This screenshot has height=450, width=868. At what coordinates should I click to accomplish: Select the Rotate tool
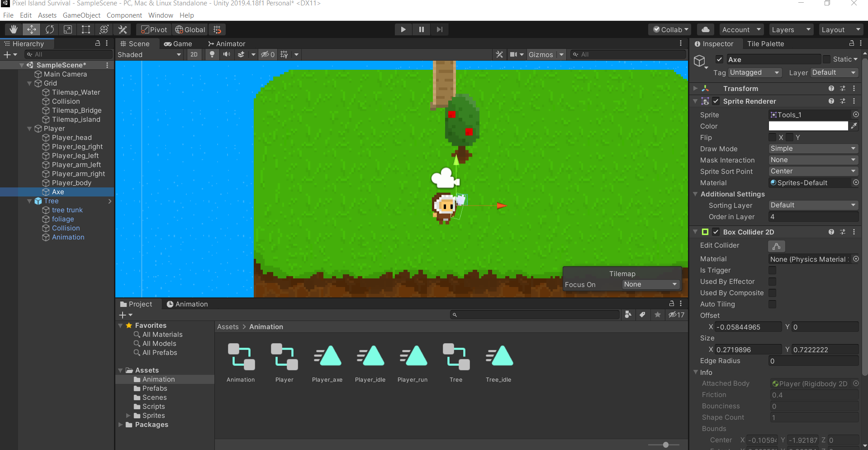pos(50,29)
